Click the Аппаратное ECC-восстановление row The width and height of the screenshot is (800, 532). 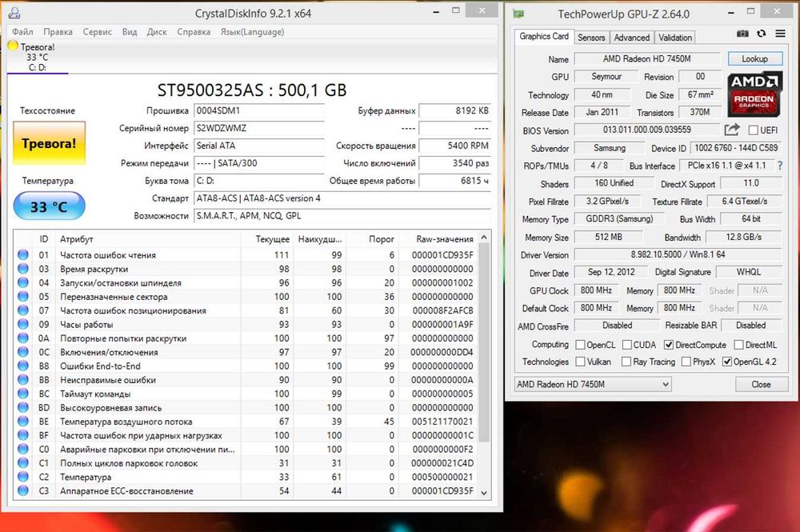point(246,490)
